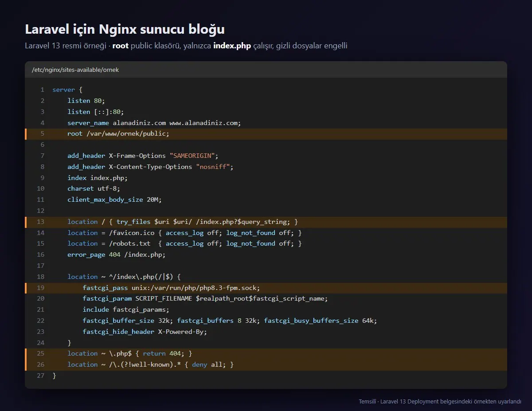Click line number 27

click(x=41, y=376)
